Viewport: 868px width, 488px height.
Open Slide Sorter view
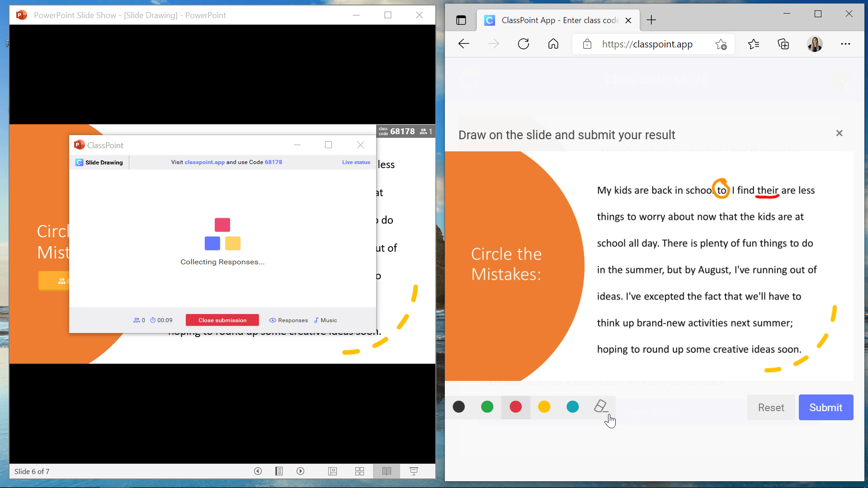359,471
